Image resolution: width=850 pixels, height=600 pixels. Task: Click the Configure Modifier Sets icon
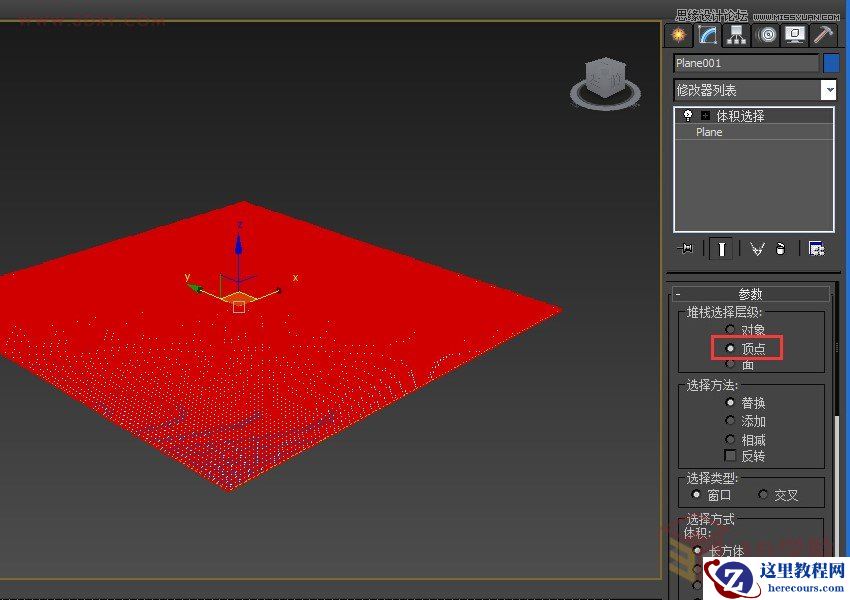pos(818,248)
